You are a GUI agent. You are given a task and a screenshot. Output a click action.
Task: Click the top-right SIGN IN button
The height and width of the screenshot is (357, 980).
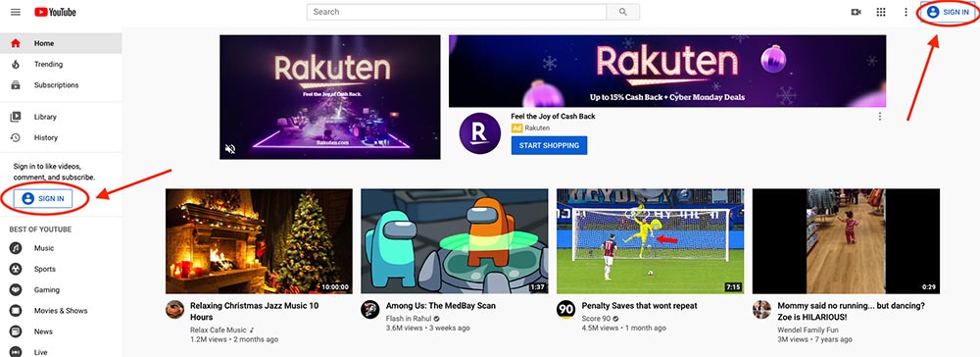click(x=948, y=12)
